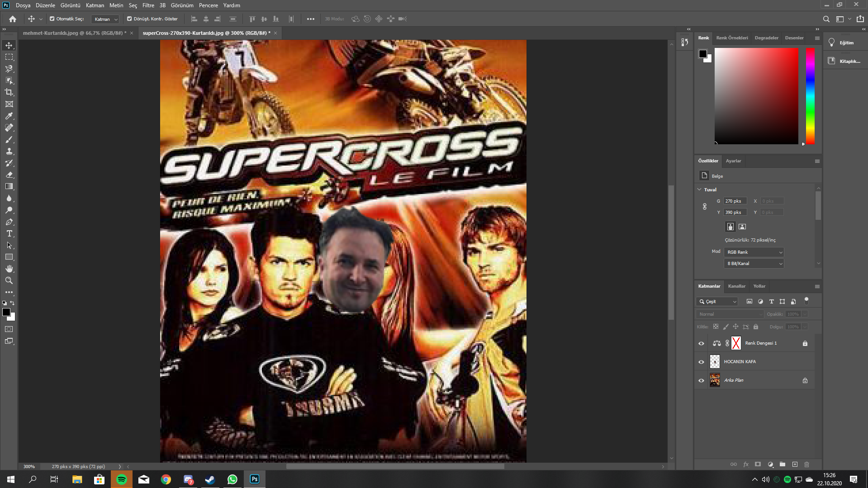
Task: Hide the HOCANIN KAFA layer
Action: (x=701, y=362)
